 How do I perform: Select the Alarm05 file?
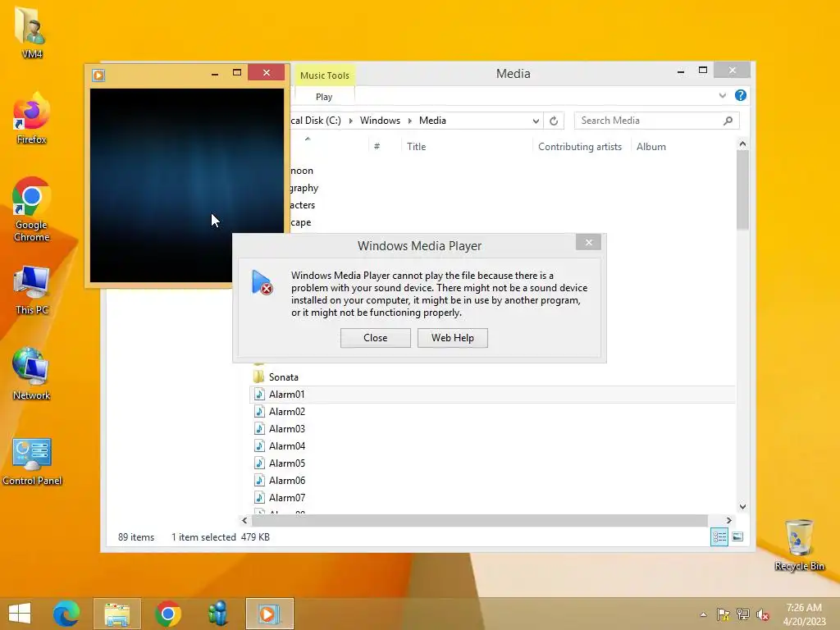(286, 463)
